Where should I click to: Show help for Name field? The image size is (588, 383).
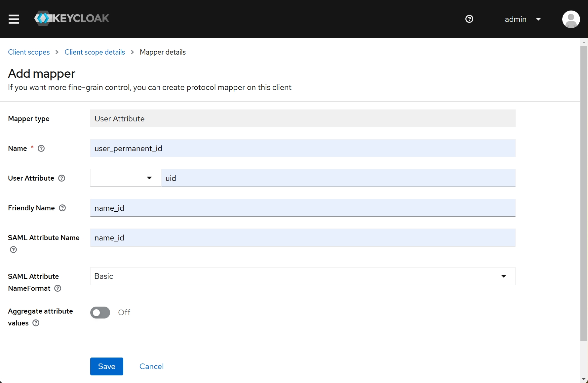[41, 149]
